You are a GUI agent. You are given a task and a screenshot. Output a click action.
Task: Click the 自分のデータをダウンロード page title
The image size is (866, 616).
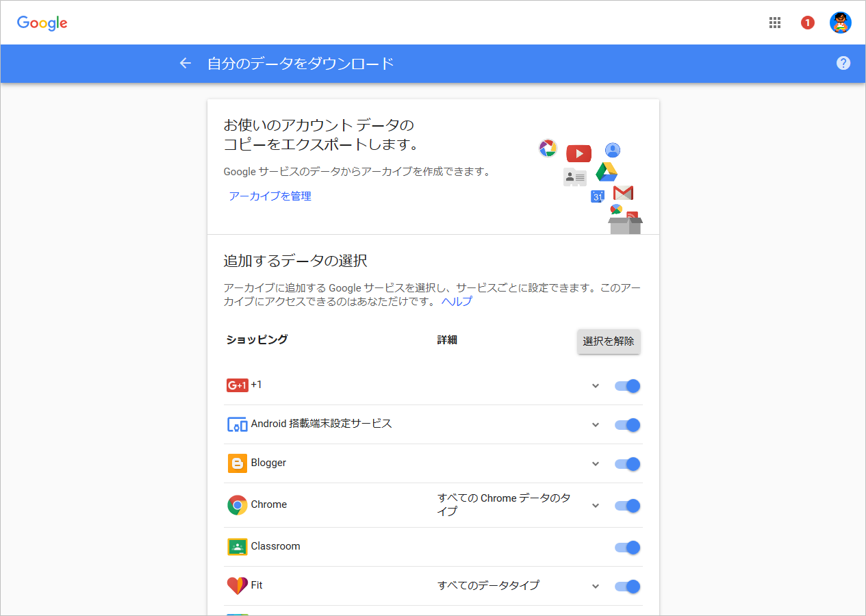point(301,64)
